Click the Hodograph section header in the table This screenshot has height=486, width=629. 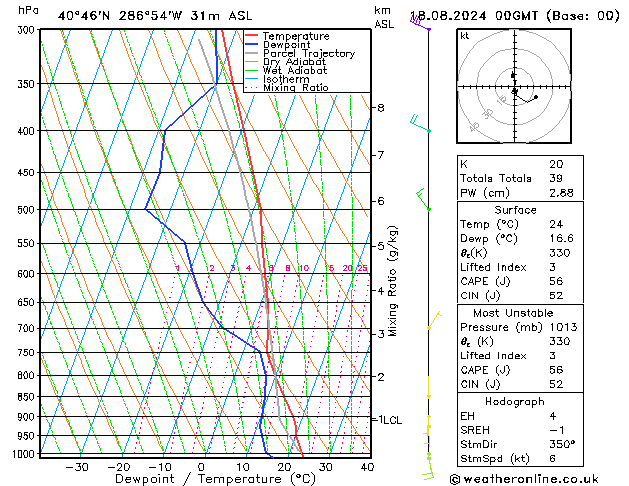[x=514, y=401]
